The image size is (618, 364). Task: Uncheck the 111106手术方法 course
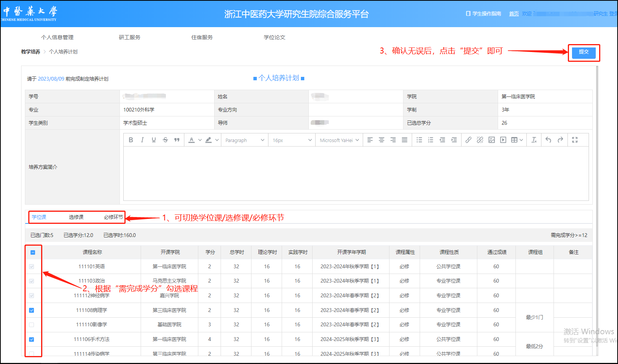tap(32, 340)
